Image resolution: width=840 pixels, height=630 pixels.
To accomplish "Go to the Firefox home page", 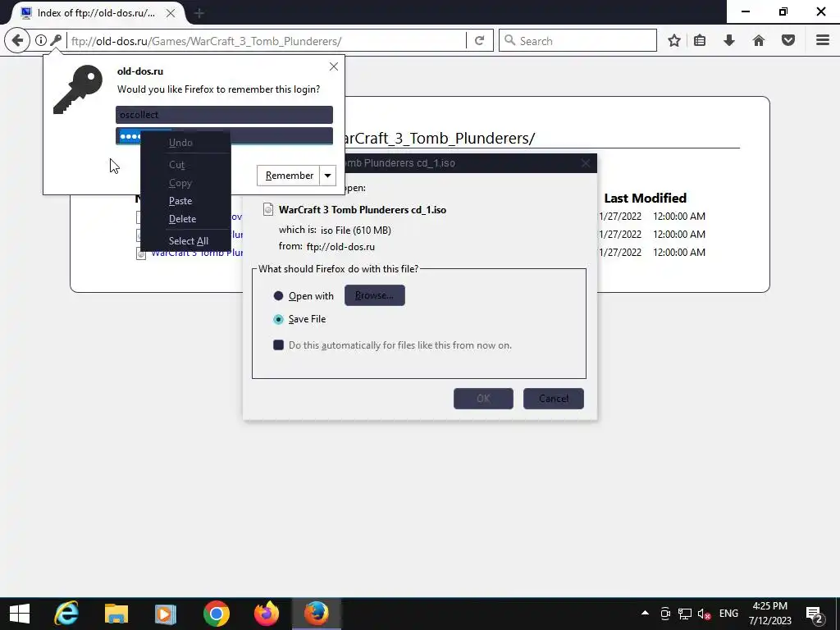I will coord(759,41).
